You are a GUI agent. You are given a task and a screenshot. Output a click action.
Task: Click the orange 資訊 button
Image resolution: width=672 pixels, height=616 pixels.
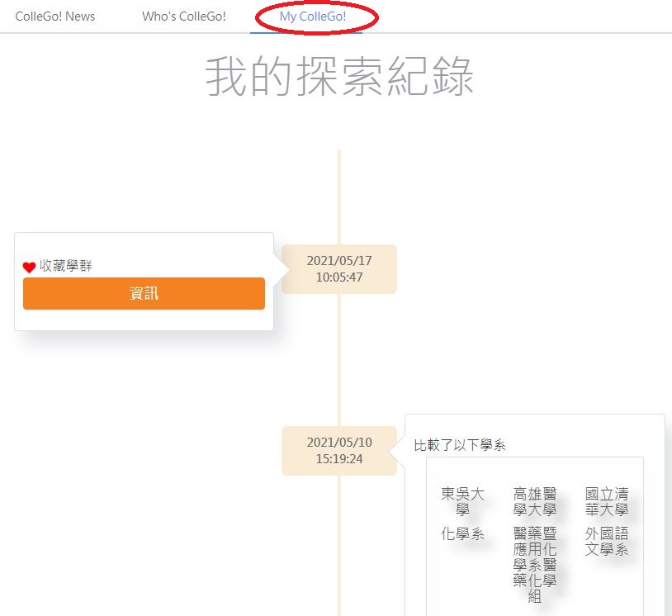point(144,293)
